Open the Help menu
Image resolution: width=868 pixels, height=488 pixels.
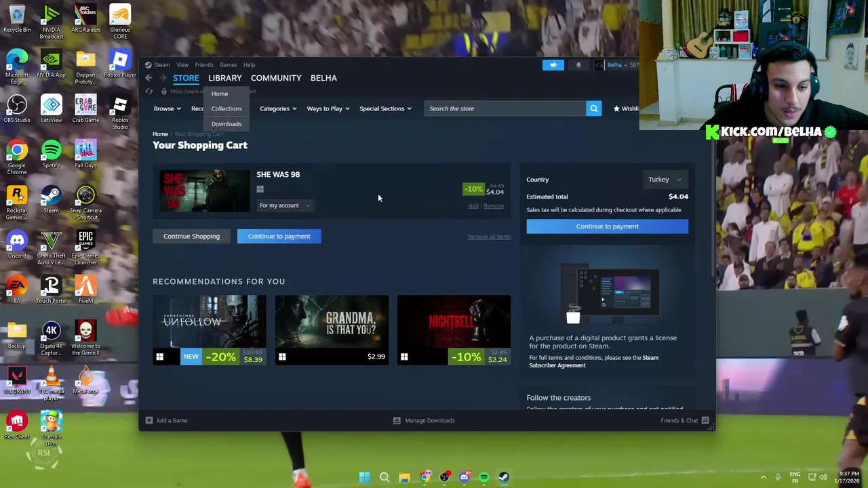coord(249,65)
